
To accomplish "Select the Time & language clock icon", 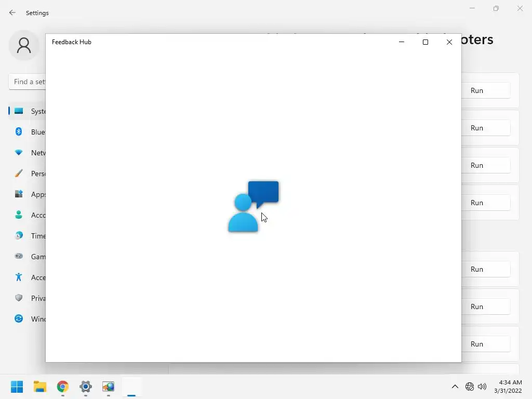I will click(19, 235).
